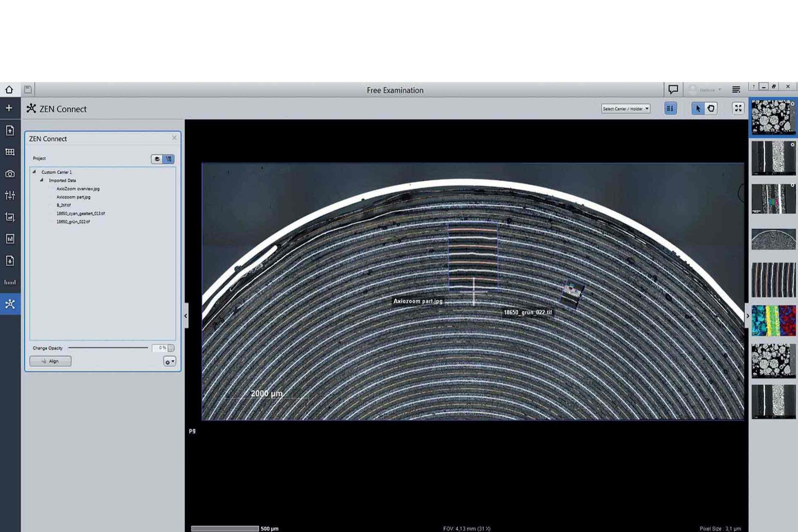
Task: Select the hand pan tool
Action: tap(711, 108)
